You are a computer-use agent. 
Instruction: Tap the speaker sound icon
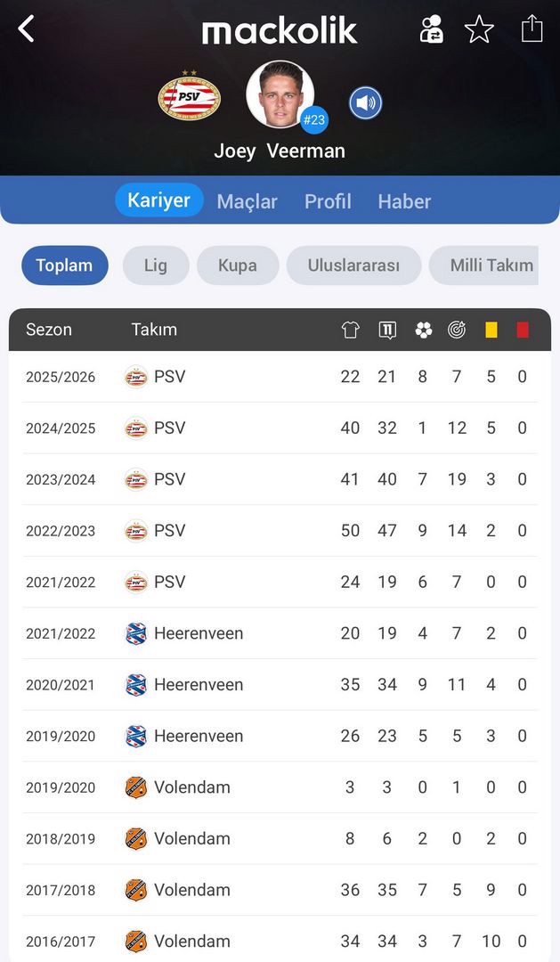click(365, 103)
